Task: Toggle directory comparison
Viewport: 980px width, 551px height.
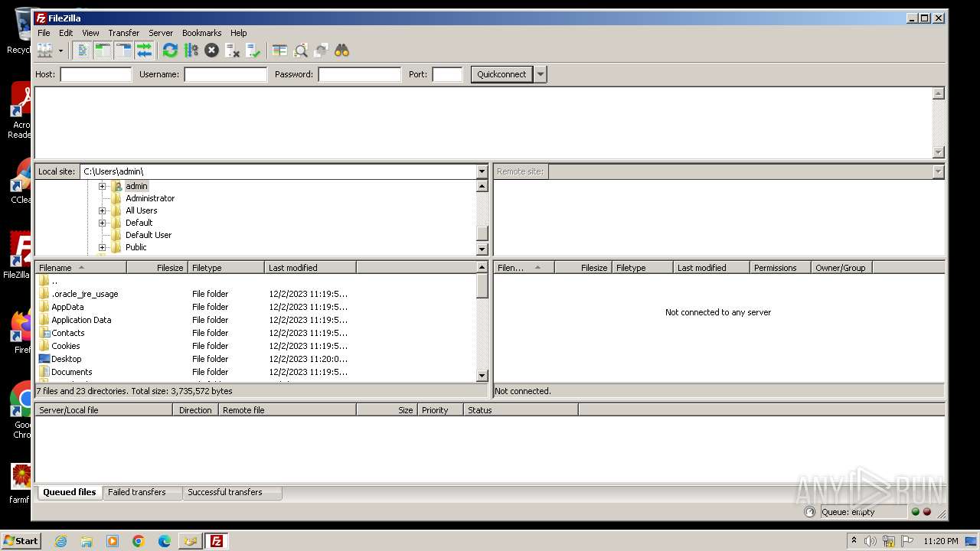Action: pos(300,51)
